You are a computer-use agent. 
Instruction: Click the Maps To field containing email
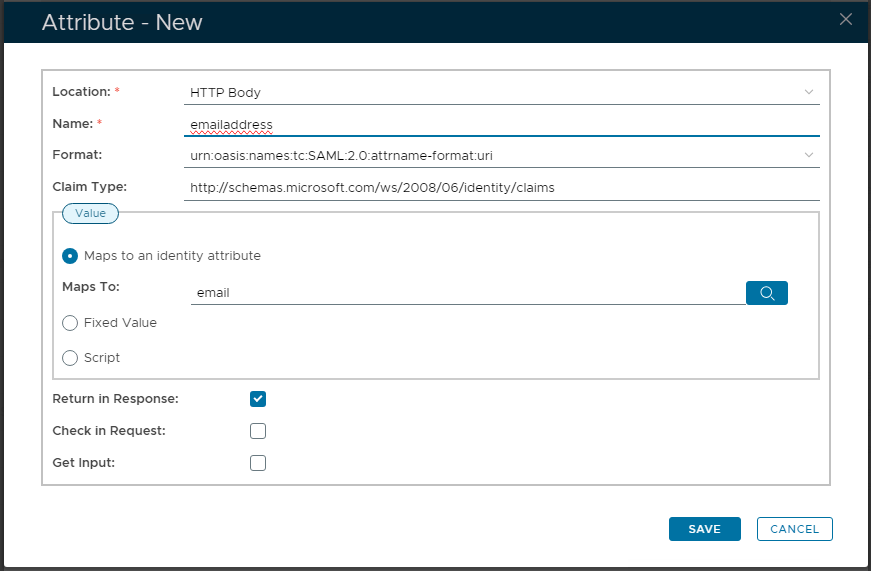point(465,293)
